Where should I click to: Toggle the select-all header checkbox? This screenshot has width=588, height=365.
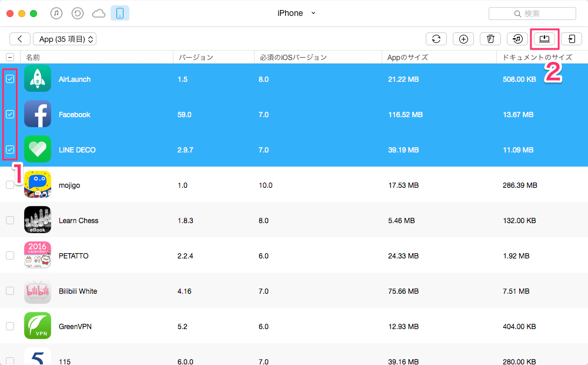[10, 57]
